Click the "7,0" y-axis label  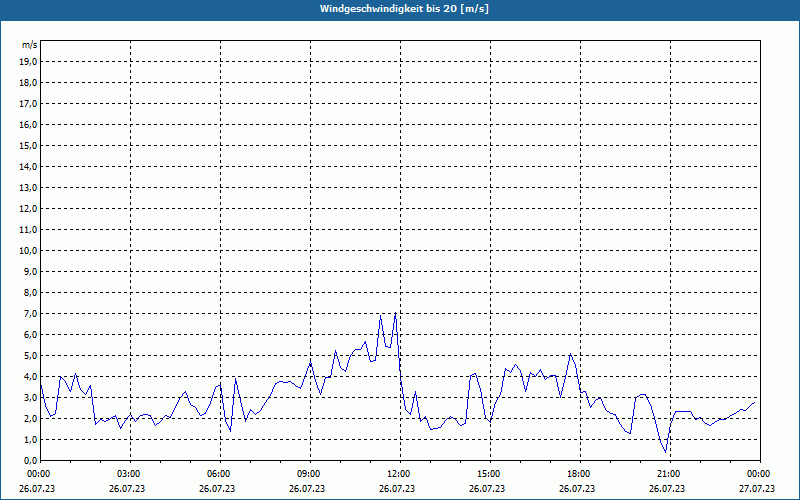click(x=30, y=314)
